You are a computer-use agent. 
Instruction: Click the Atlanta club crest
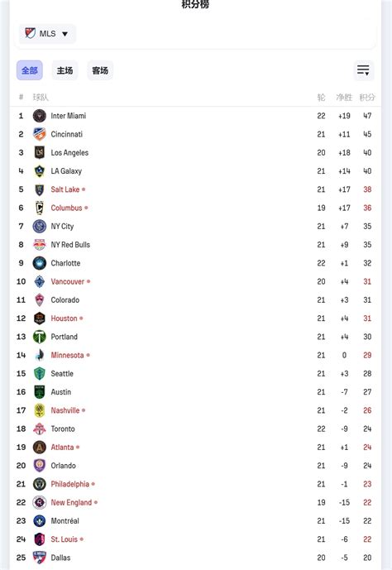pos(39,447)
